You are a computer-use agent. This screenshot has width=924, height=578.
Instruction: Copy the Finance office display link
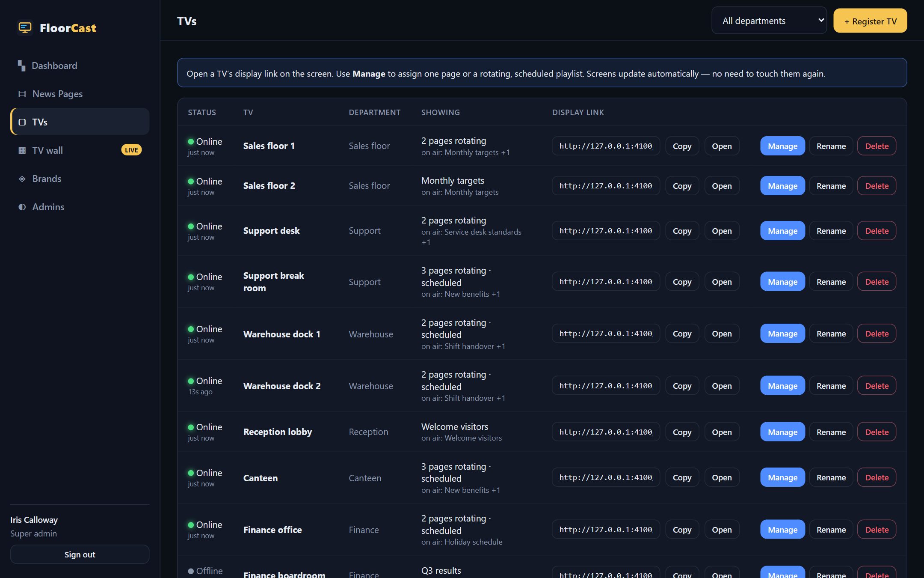click(682, 530)
